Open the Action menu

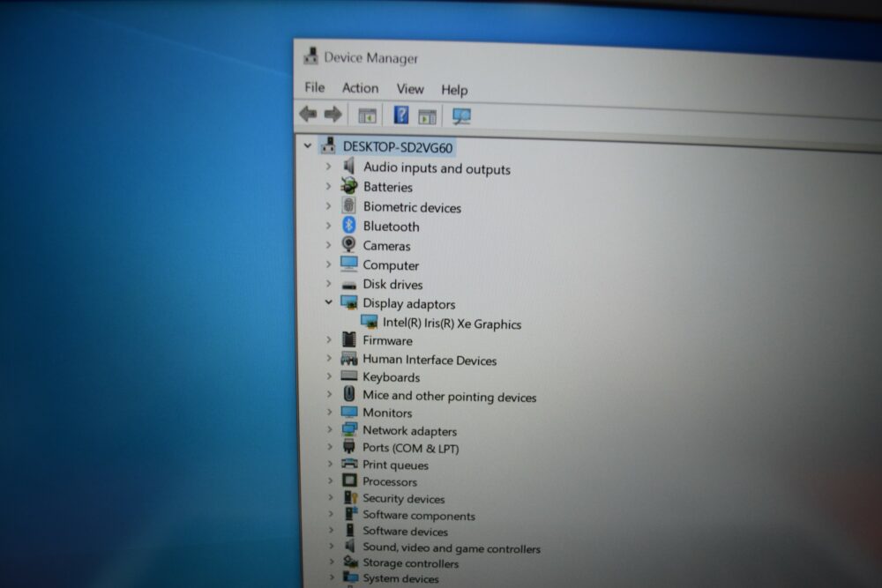(360, 88)
